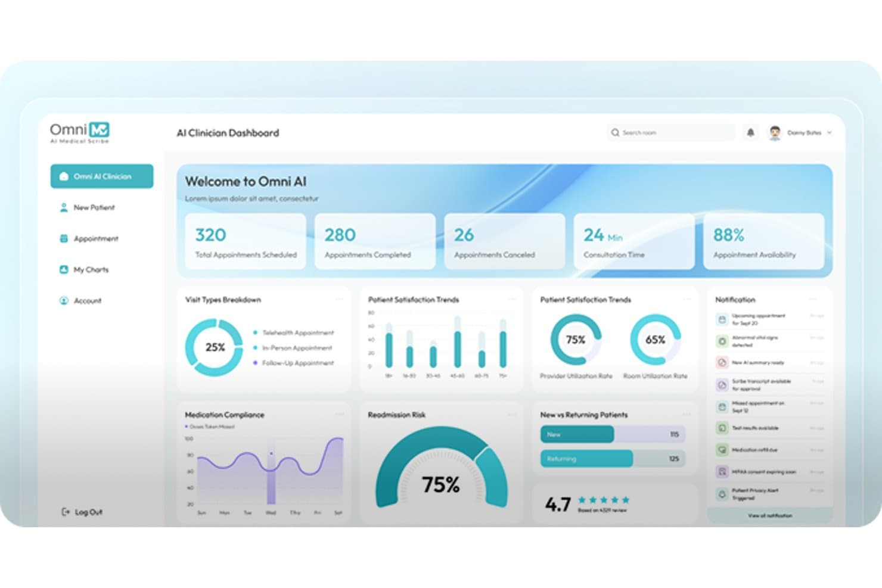882x588 pixels.
Task: Click the Room Utilization Rate 65% ring
Action: tap(656, 340)
